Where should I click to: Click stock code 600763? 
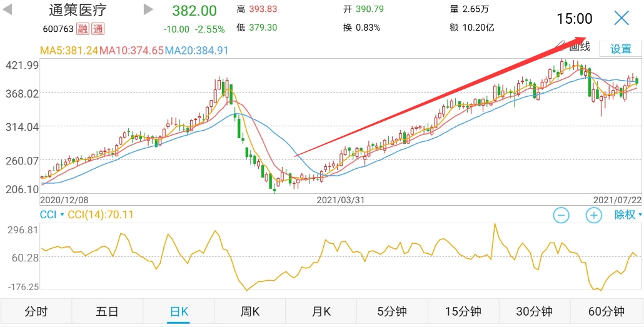58,29
